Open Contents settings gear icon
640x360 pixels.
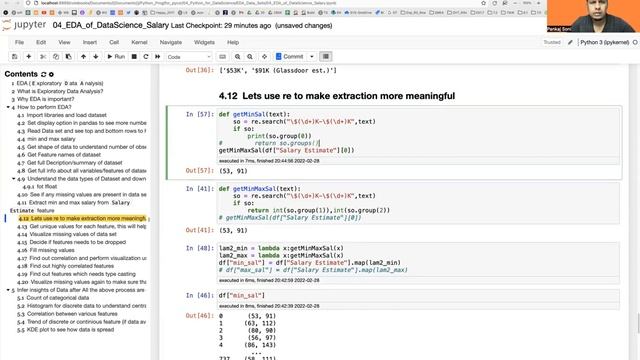[x=51, y=74]
